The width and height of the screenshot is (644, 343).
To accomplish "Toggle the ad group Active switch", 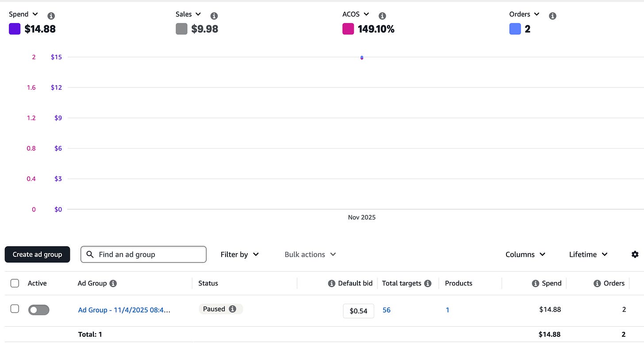I will pyautogui.click(x=39, y=310).
